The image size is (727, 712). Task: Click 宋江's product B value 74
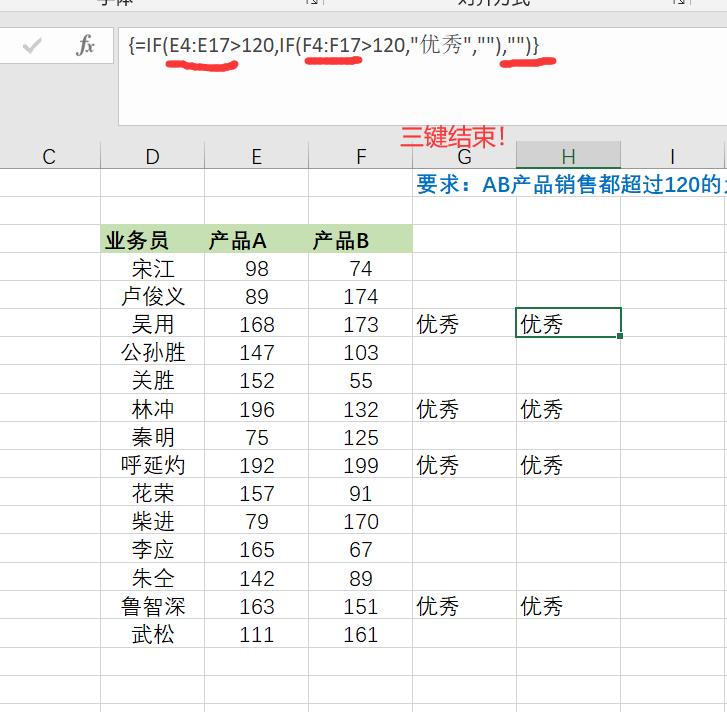pyautogui.click(x=361, y=268)
